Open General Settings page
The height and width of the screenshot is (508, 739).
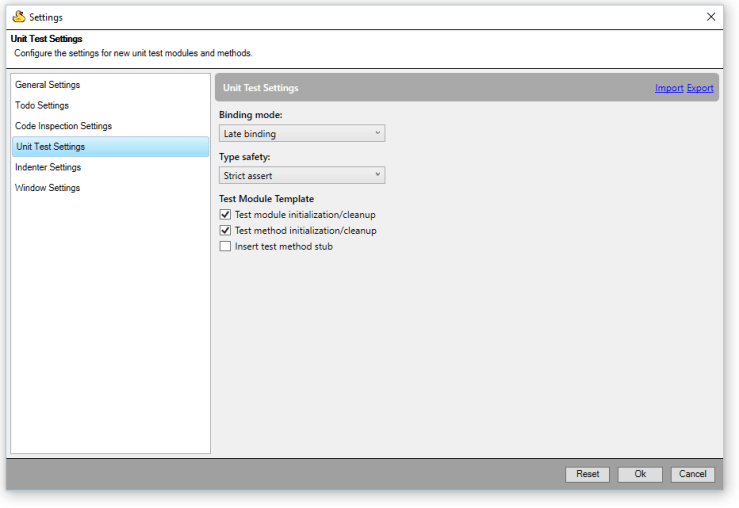[x=110, y=85]
